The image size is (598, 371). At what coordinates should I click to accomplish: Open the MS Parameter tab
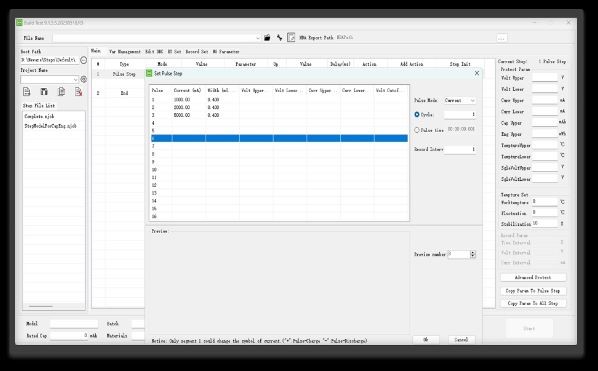(226, 51)
